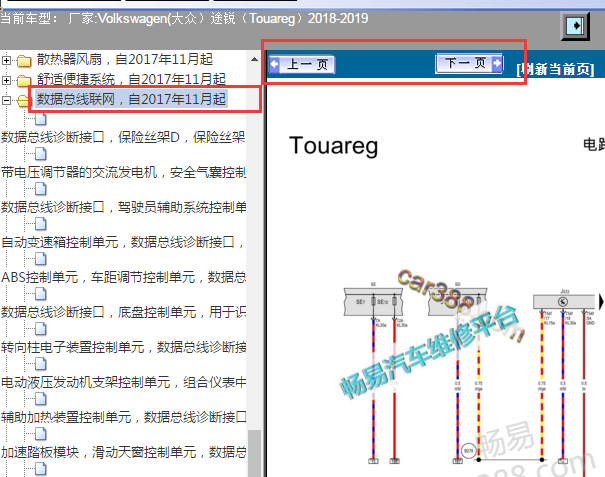Expand the 散热器风扇 folder node
605x477 pixels.
click(6, 61)
